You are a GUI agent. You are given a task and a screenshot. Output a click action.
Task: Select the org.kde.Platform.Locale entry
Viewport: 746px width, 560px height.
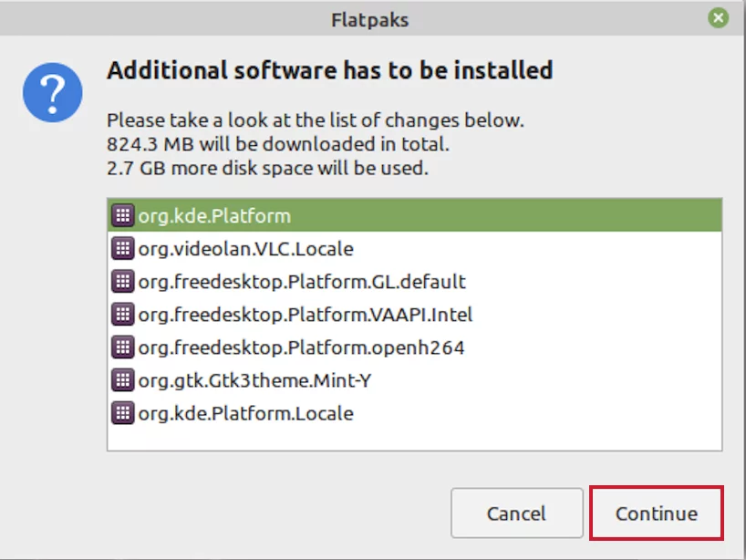point(414,413)
